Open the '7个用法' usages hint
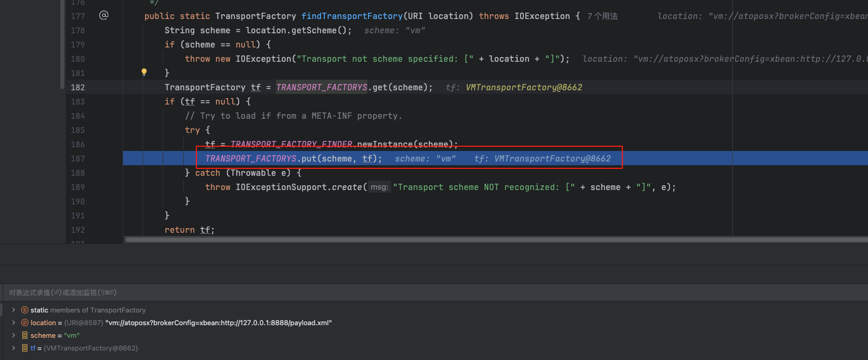Screen dimensions: 868x360 [602, 16]
